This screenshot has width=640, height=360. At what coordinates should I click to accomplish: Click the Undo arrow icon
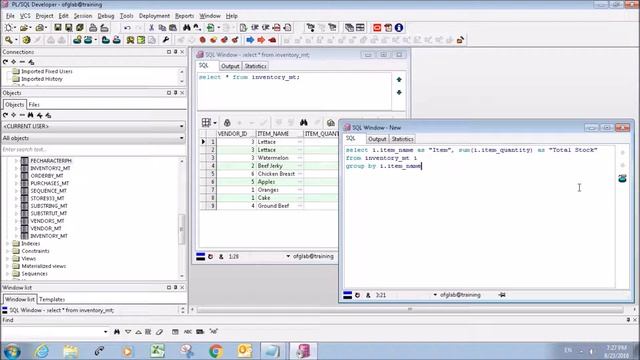click(127, 28)
